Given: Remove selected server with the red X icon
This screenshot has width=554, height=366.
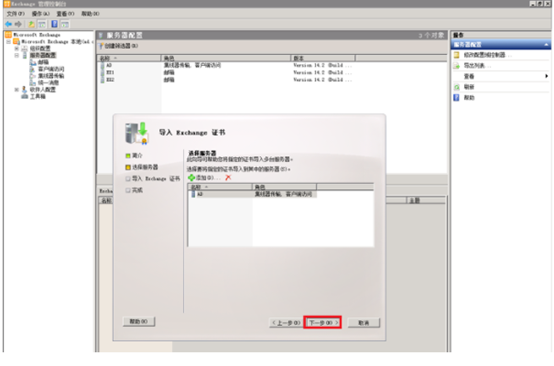Looking at the screenshot, I should (x=228, y=178).
